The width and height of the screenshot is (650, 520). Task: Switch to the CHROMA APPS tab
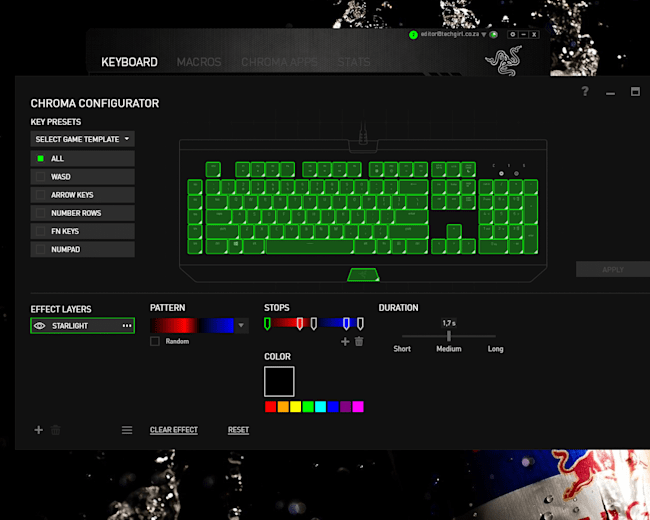click(x=279, y=62)
